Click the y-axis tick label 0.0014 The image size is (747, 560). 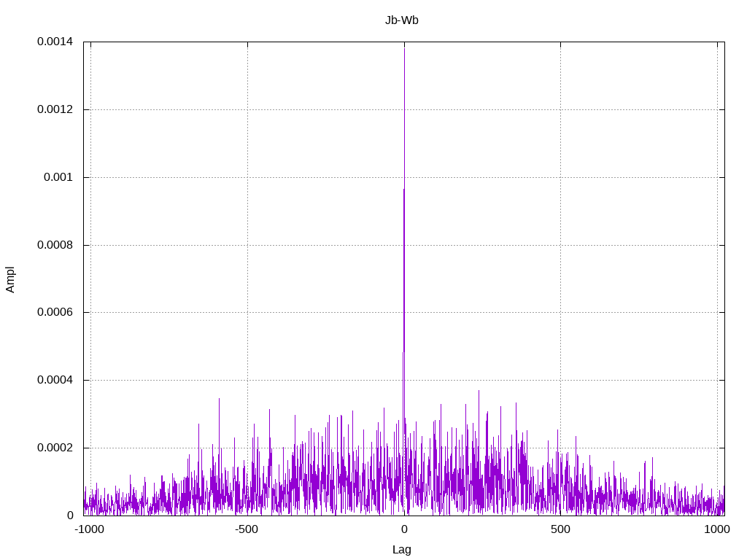pos(55,42)
